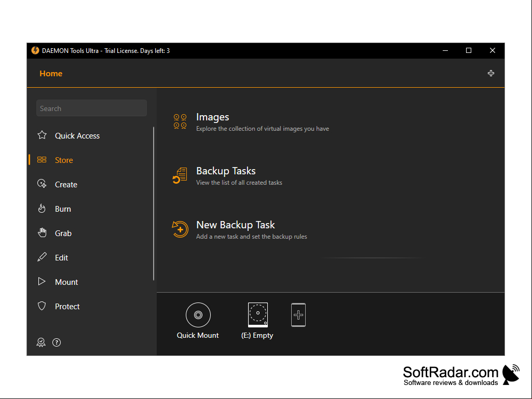Click the Quick Access star icon

click(x=42, y=135)
